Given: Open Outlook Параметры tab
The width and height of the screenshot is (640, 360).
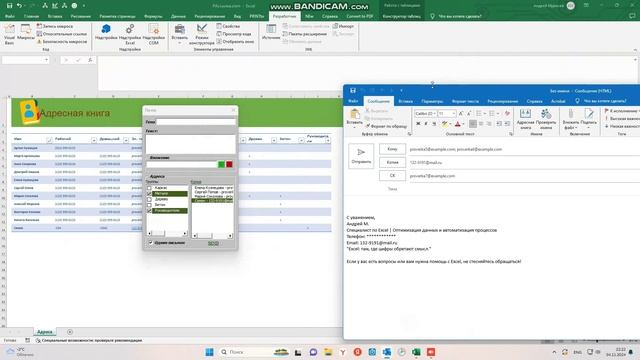Looking at the screenshot, I should point(432,101).
